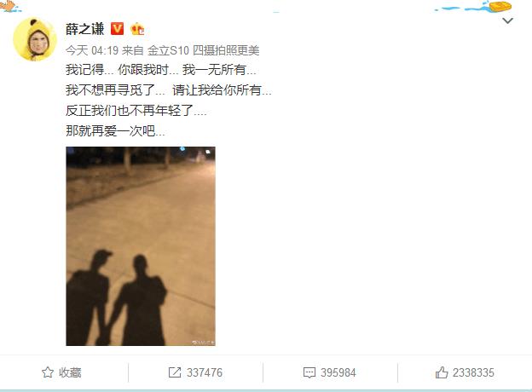This screenshot has width=532, height=392.
Task: Click the orange V verified badge
Action: pos(117,29)
